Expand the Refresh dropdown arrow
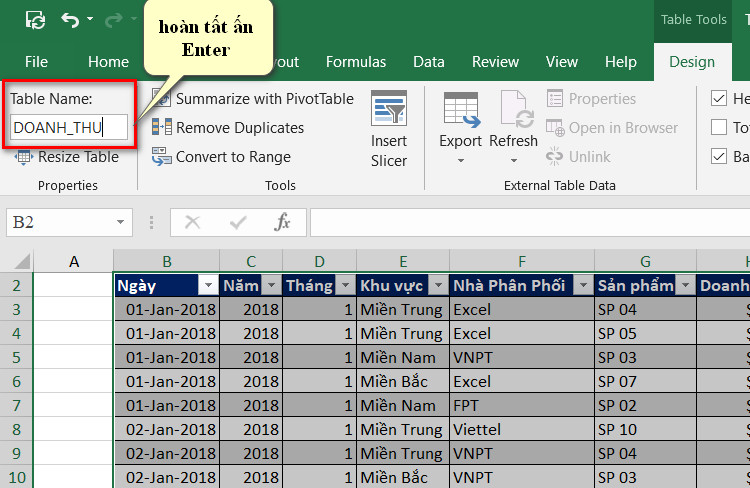750x488 pixels. (x=514, y=161)
